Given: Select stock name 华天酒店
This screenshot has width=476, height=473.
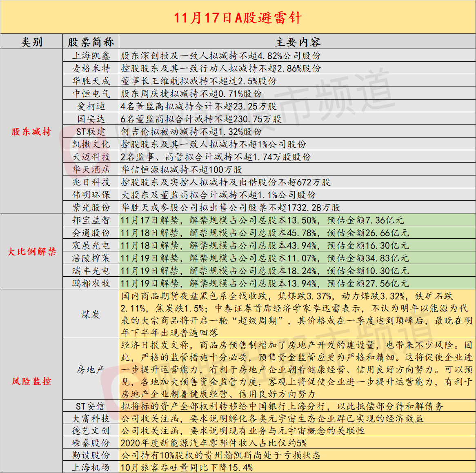Looking at the screenshot, I should pyautogui.click(x=91, y=169).
